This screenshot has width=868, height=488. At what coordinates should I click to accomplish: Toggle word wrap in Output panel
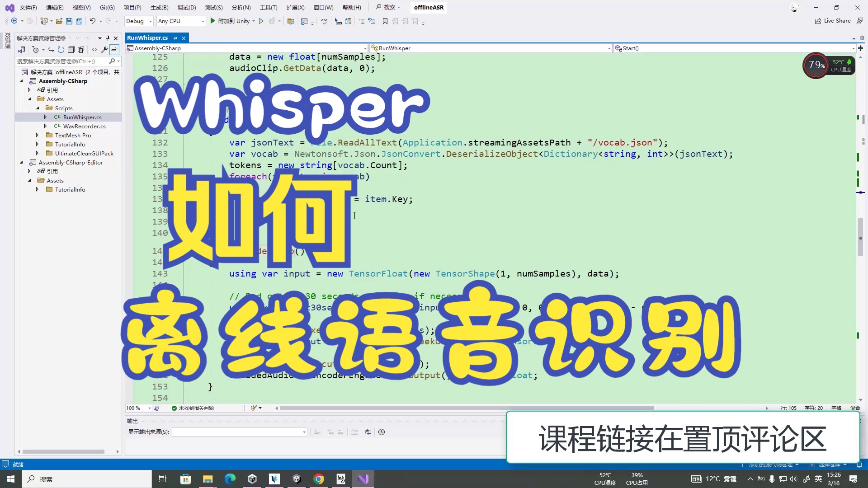point(368,432)
